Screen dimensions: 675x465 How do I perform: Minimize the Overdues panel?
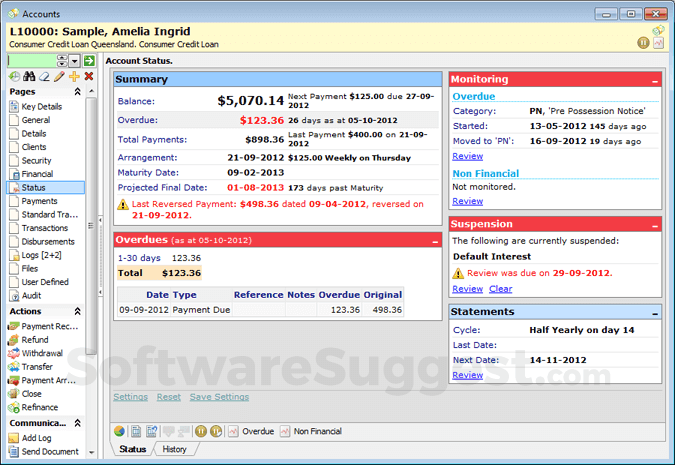pyautogui.click(x=434, y=241)
